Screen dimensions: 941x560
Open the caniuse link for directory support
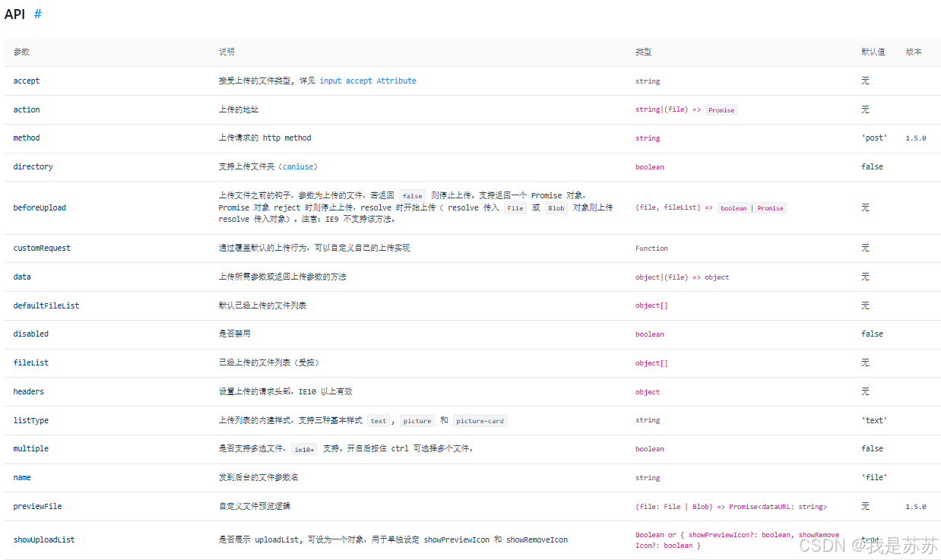pyautogui.click(x=298, y=166)
